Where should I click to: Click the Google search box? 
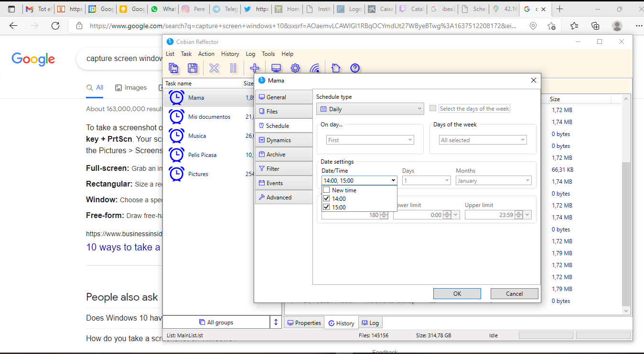119,59
